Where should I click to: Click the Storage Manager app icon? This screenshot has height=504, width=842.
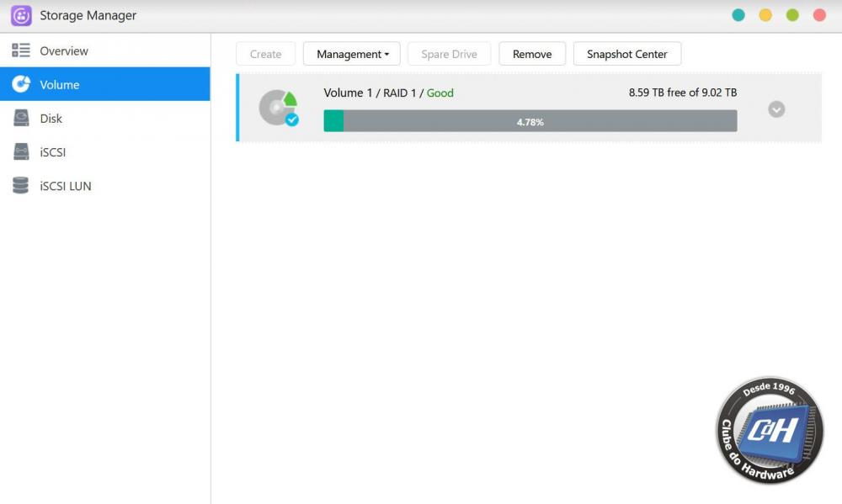[21, 16]
